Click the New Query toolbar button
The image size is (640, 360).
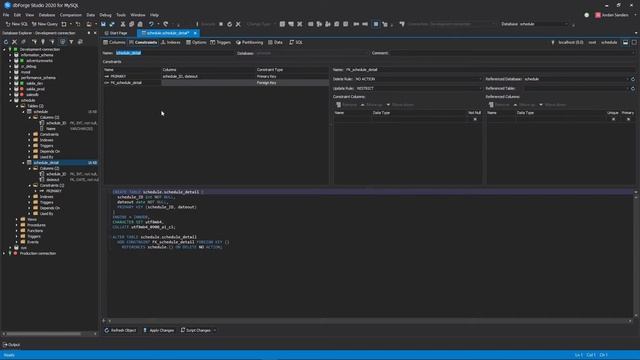[x=45, y=24]
